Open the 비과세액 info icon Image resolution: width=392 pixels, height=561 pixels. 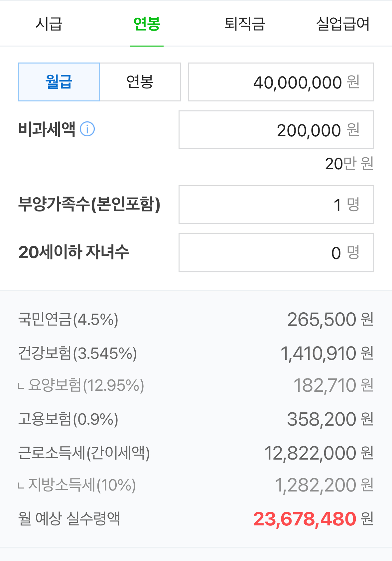[87, 129]
